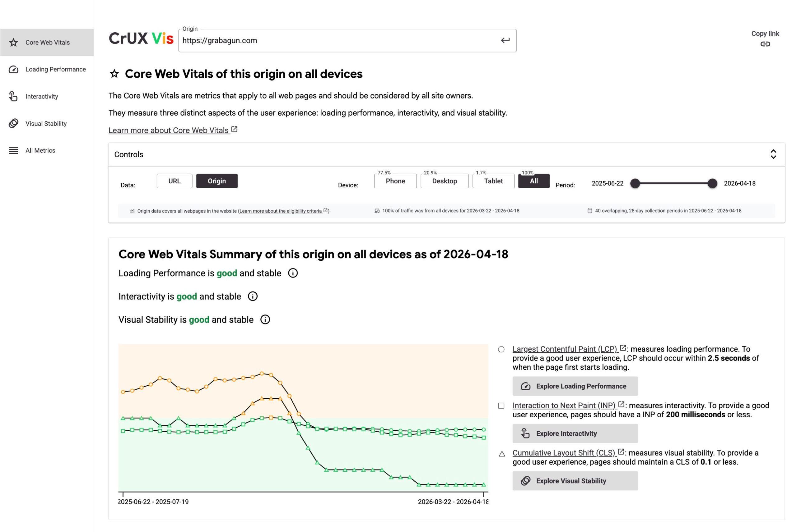The height and width of the screenshot is (532, 801).
Task: Submit the origin via the enter arrow icon
Action: (x=505, y=40)
